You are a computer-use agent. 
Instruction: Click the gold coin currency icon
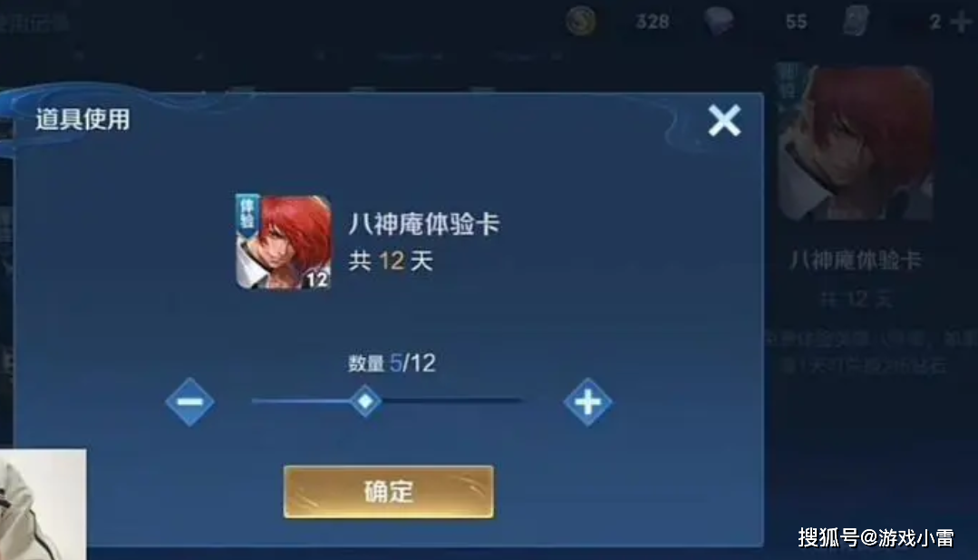[581, 21]
